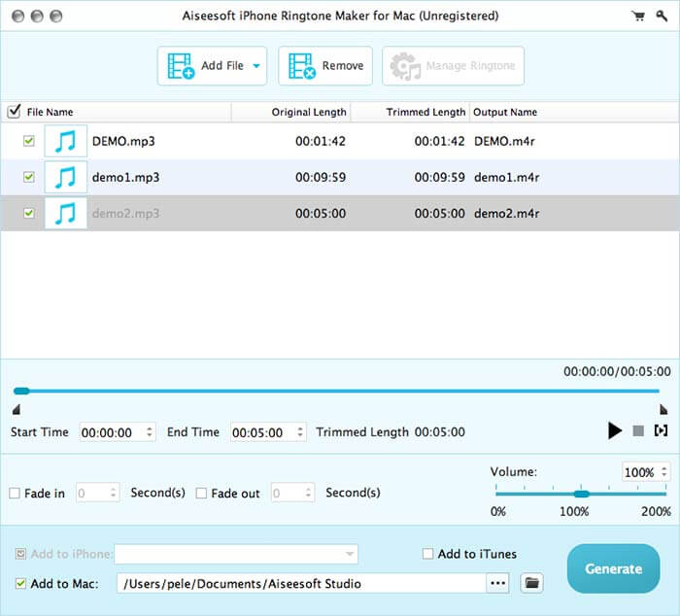Click the Original Length column header

coord(309,113)
